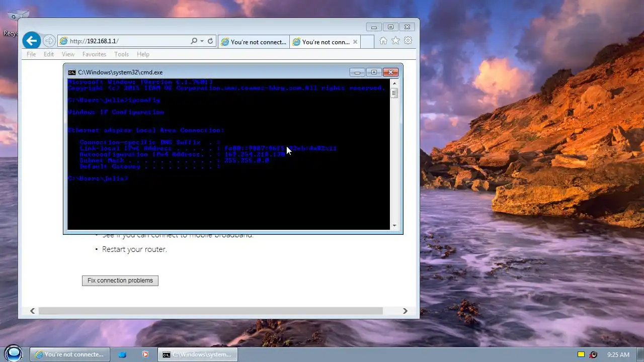Click the Fix connection problems button

pos(120,281)
